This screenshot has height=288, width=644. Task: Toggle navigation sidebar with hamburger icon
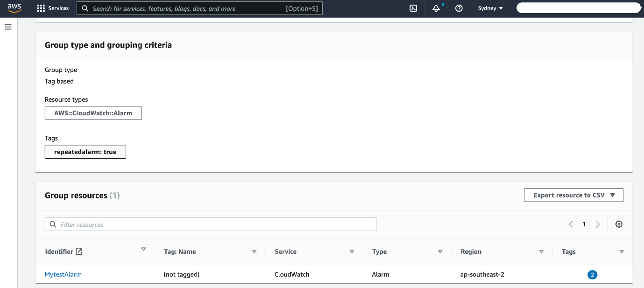[8, 27]
